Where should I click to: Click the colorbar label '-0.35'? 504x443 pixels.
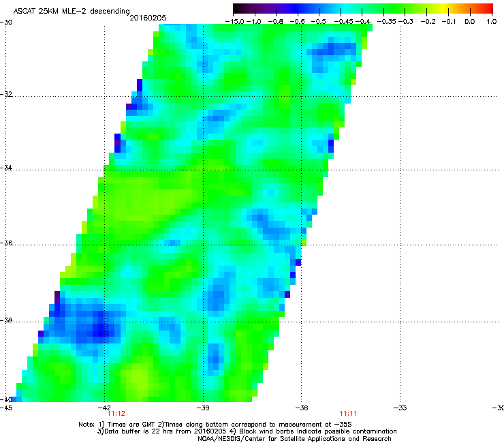point(387,22)
